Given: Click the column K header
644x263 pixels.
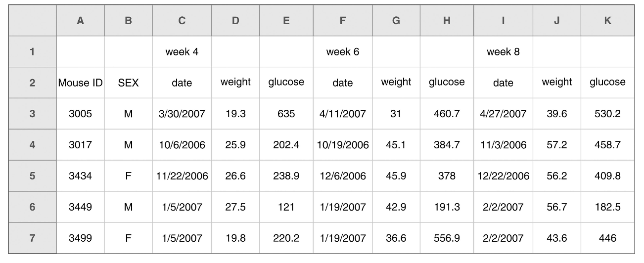Looking at the screenshot, I should coord(607,21).
